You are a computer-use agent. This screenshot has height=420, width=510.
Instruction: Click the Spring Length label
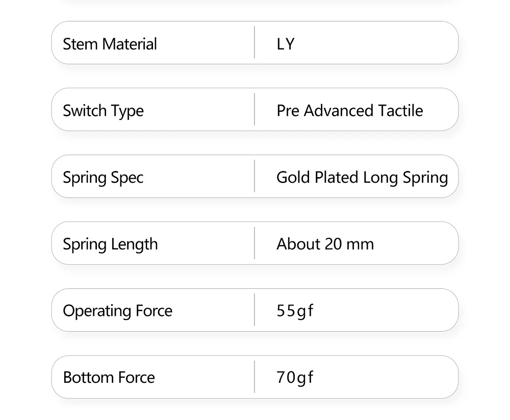[x=110, y=244]
